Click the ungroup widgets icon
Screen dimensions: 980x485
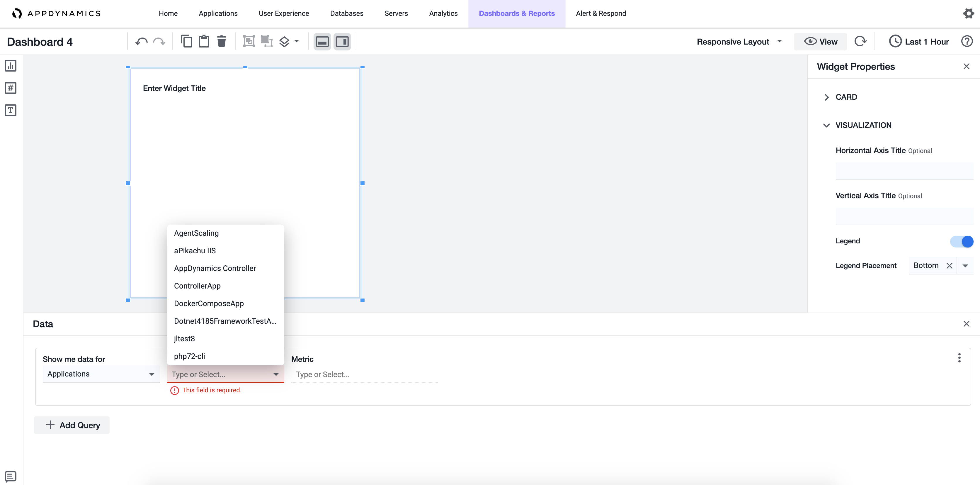click(x=267, y=41)
